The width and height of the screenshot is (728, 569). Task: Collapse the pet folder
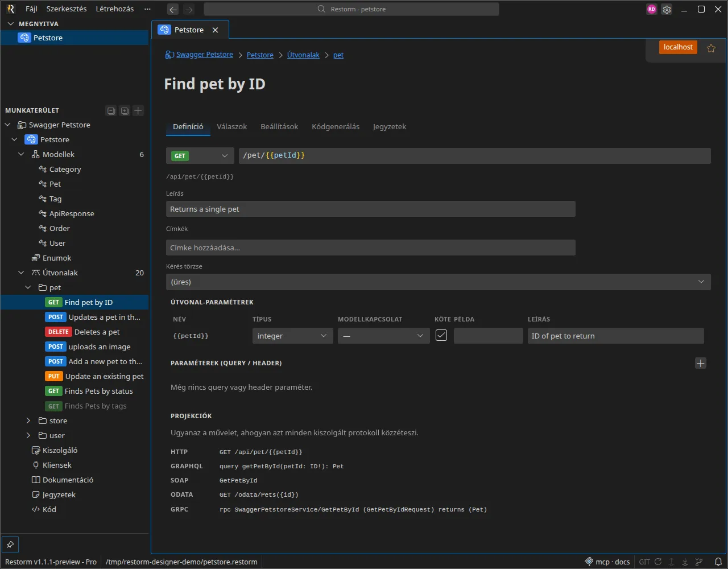click(x=28, y=287)
